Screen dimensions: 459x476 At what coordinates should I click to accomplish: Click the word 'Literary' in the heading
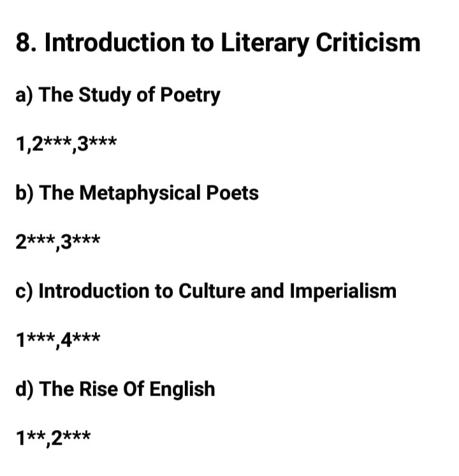pos(265,45)
